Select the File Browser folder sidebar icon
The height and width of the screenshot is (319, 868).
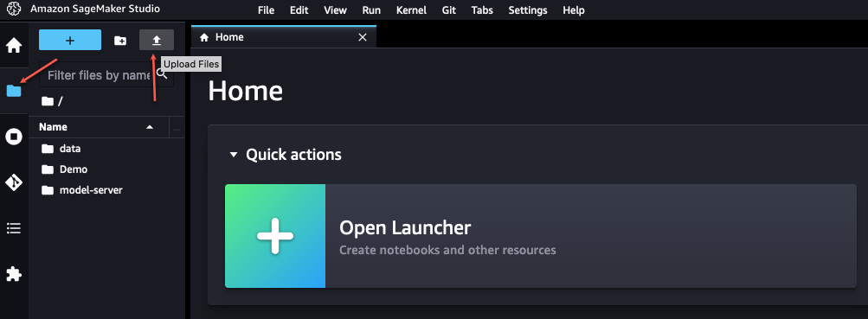(14, 91)
